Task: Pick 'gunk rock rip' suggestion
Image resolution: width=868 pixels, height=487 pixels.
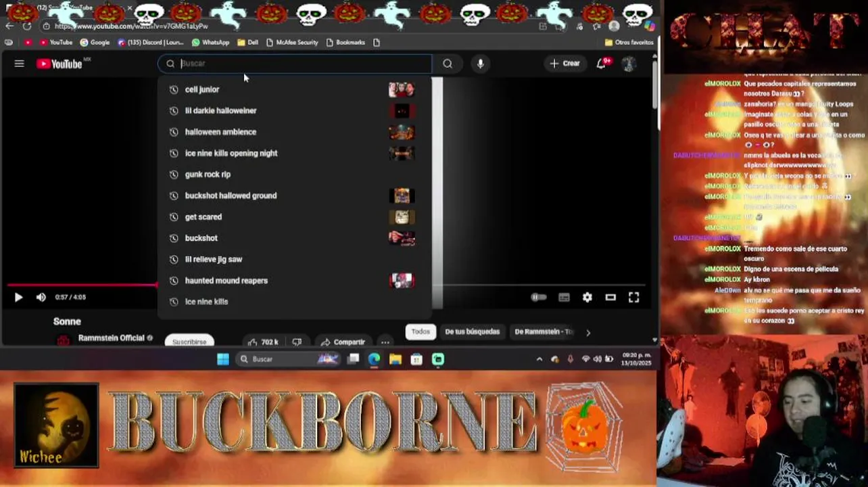Action: (295, 175)
